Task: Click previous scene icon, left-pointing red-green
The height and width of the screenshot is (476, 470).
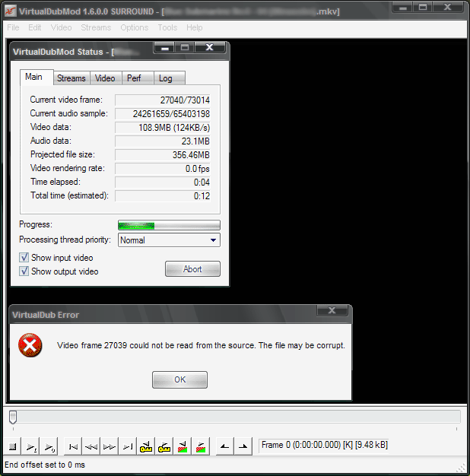Action: (x=183, y=446)
